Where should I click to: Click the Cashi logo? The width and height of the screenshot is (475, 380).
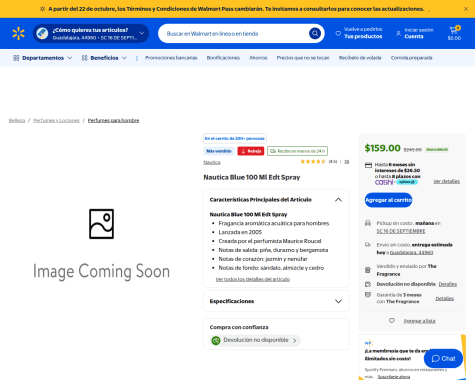coord(384,182)
